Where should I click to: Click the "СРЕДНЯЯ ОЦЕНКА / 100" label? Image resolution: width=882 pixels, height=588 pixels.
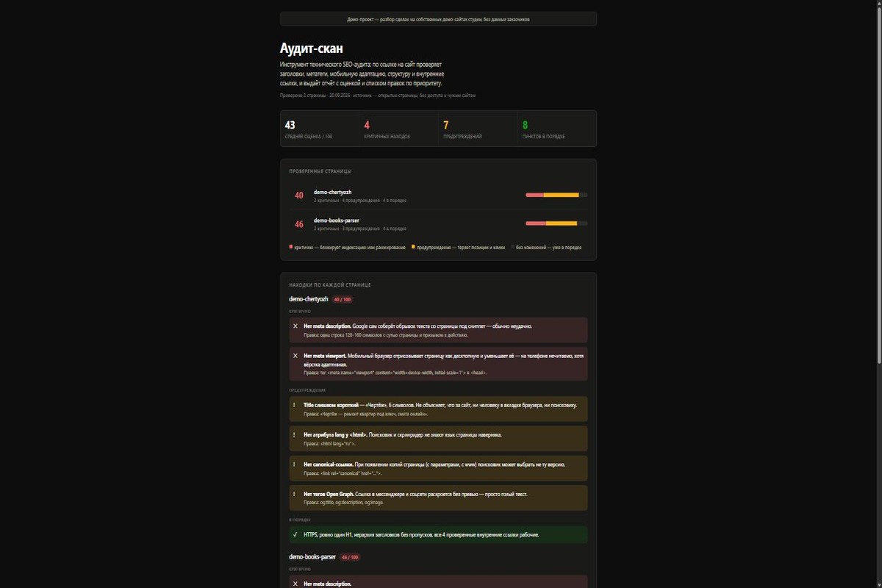pos(308,137)
